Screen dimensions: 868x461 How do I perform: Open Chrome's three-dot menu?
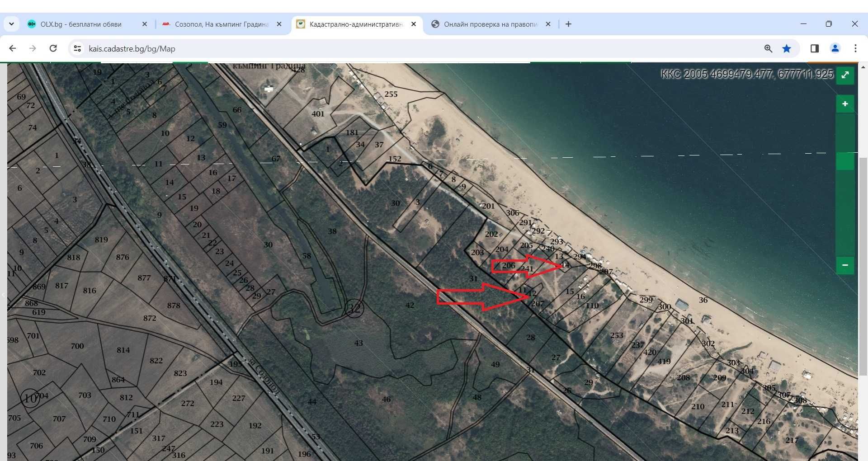[x=855, y=48]
